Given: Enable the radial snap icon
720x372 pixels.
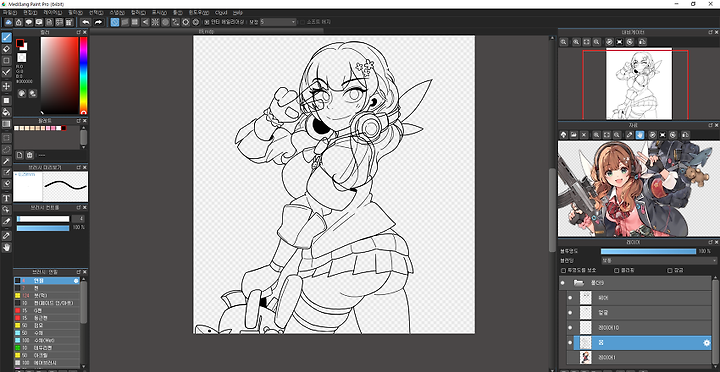Looking at the screenshot, I should (155, 22).
